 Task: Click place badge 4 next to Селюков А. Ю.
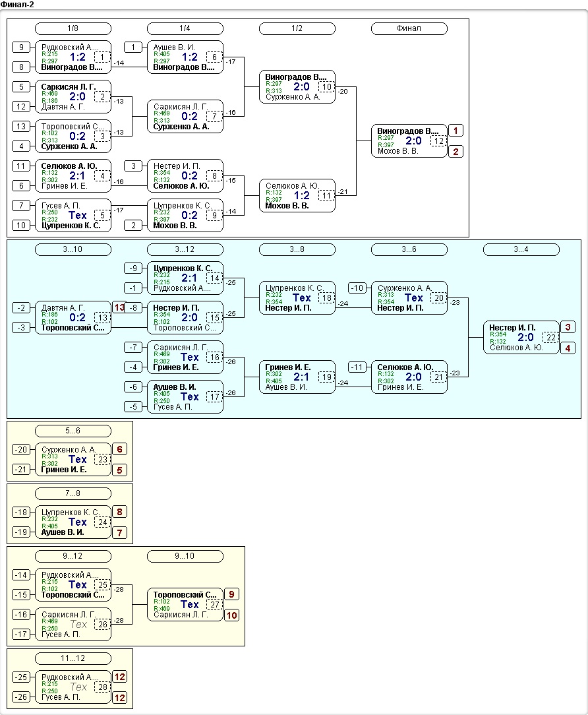(568, 348)
